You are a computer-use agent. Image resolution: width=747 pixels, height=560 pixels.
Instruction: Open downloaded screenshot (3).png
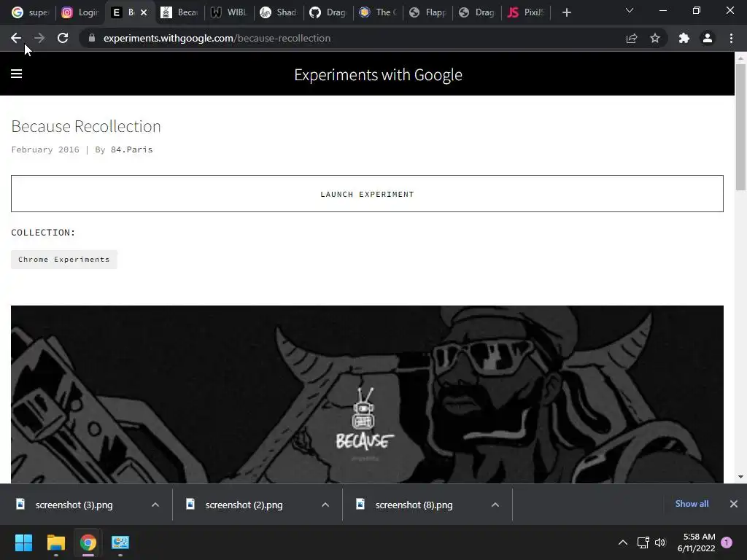coord(74,505)
